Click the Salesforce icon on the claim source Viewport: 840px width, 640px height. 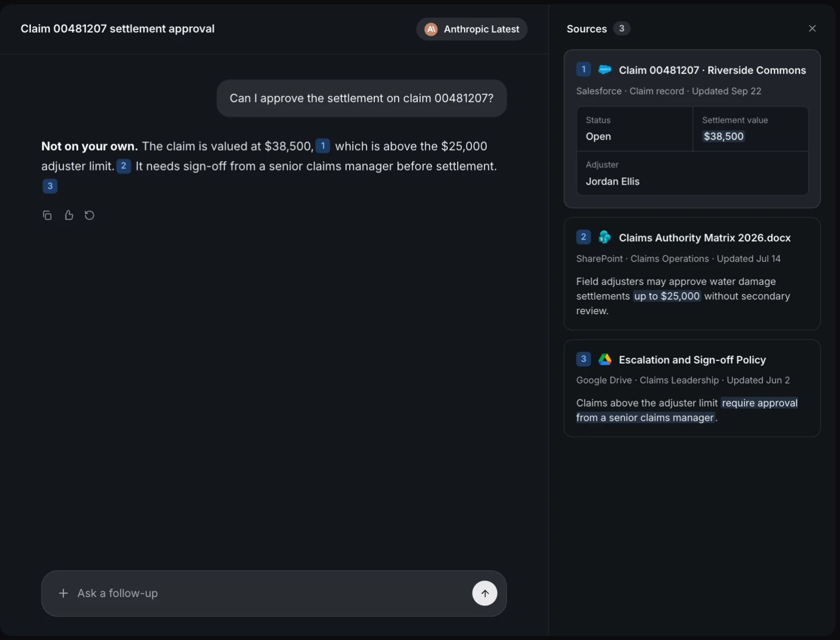point(605,70)
